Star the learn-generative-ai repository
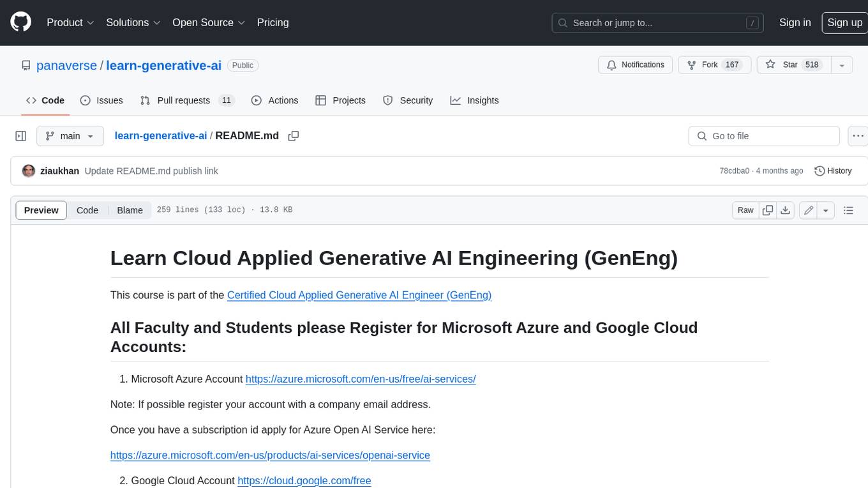This screenshot has width=868, height=488. point(793,65)
